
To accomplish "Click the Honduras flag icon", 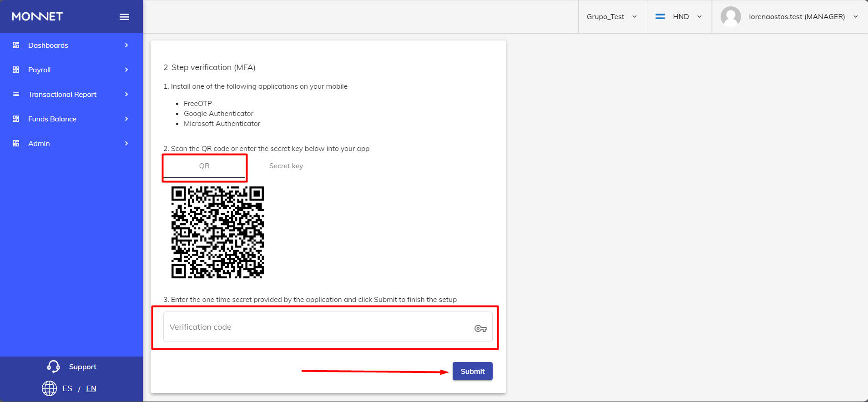I will click(660, 16).
